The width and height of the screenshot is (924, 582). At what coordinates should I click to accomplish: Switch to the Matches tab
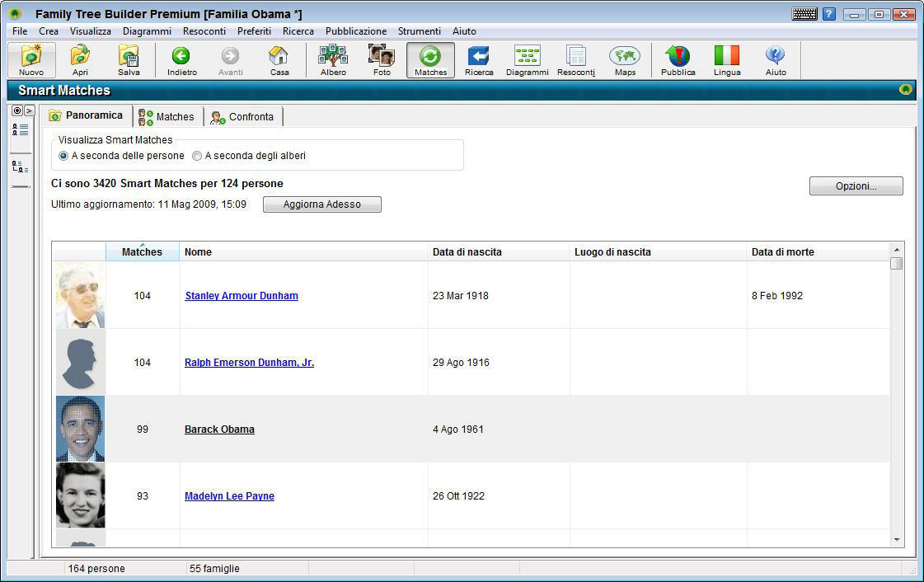click(168, 116)
